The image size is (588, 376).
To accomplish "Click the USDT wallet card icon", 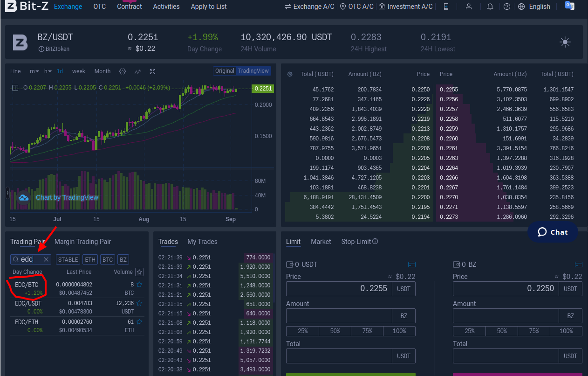I will tap(411, 265).
